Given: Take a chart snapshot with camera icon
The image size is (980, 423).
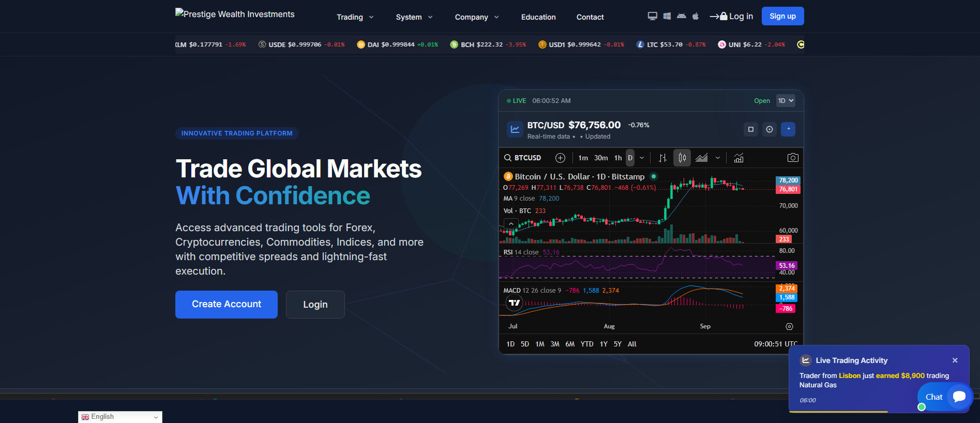Looking at the screenshot, I should [x=793, y=158].
